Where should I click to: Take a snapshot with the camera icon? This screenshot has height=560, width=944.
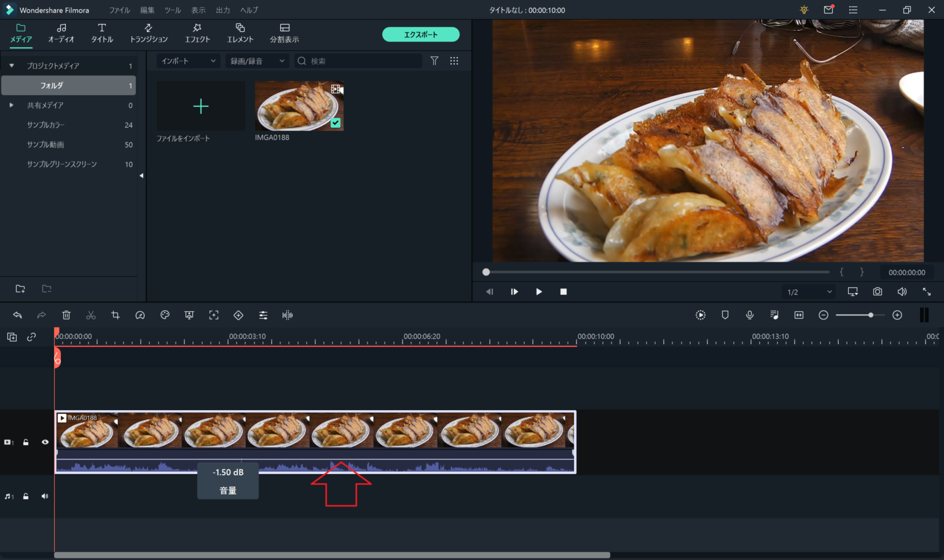(x=878, y=292)
